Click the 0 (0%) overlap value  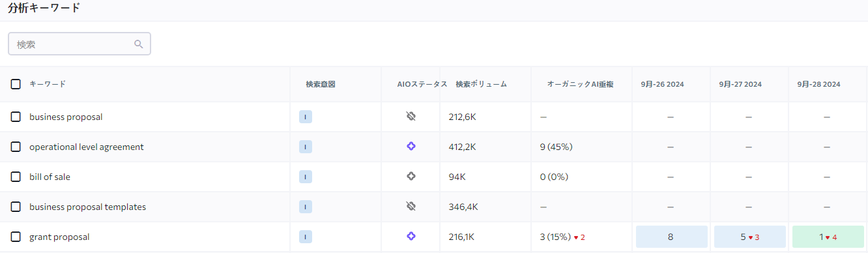click(554, 177)
